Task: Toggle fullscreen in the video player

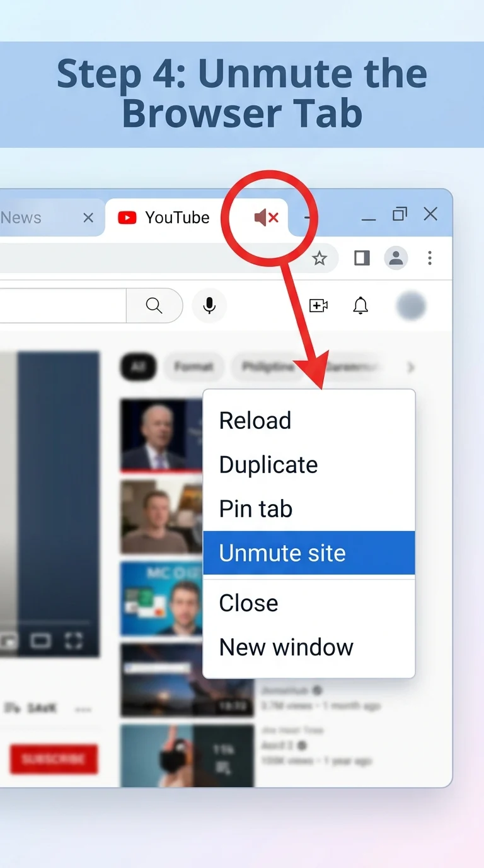Action: click(74, 641)
